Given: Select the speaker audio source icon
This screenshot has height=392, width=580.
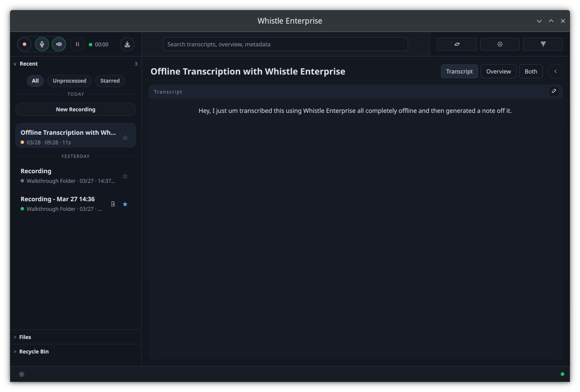Looking at the screenshot, I should pos(59,44).
